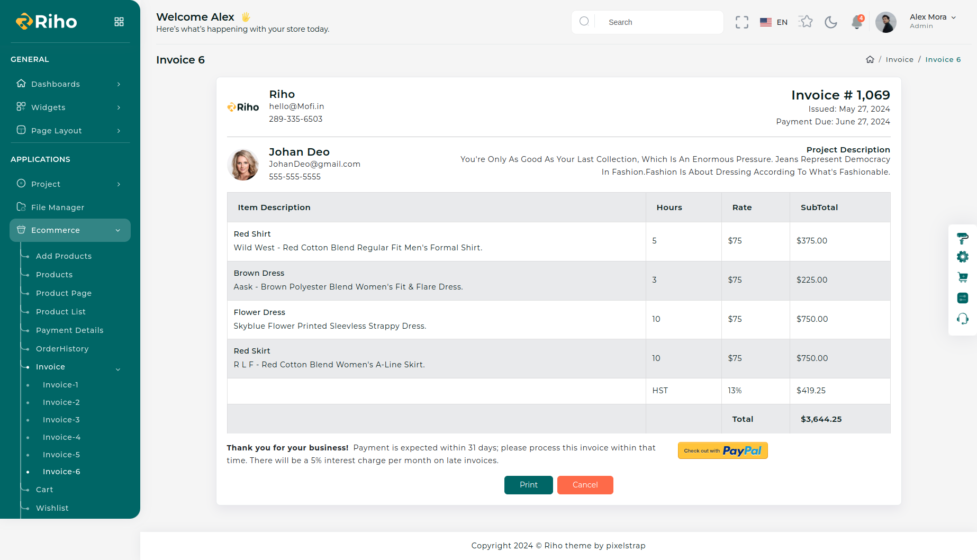
Task: Toggle dark mode moon icon
Action: (x=831, y=22)
